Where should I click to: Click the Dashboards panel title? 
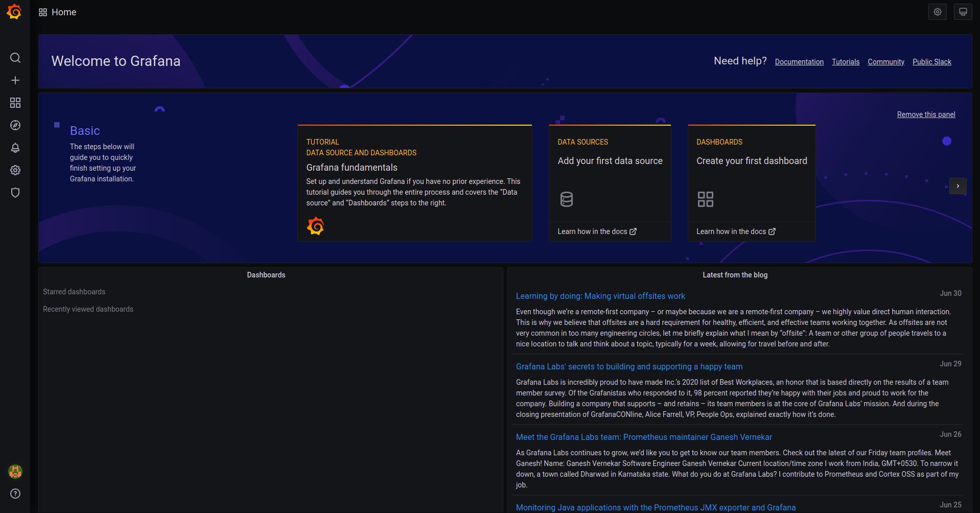pos(266,275)
